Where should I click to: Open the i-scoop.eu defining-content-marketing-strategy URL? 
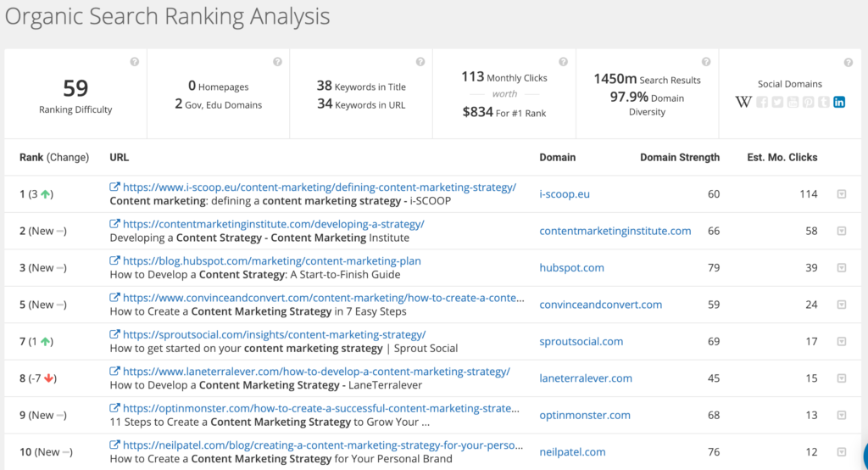(x=320, y=187)
